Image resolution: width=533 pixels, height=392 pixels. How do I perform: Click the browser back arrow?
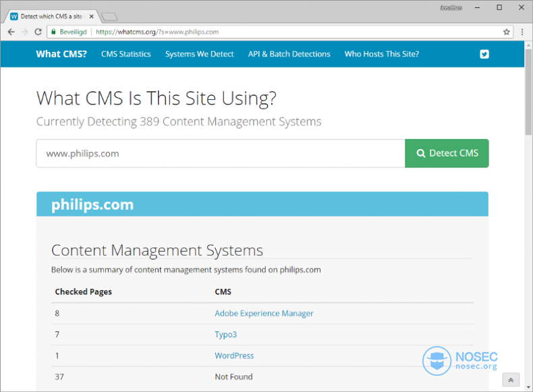pyautogui.click(x=11, y=32)
